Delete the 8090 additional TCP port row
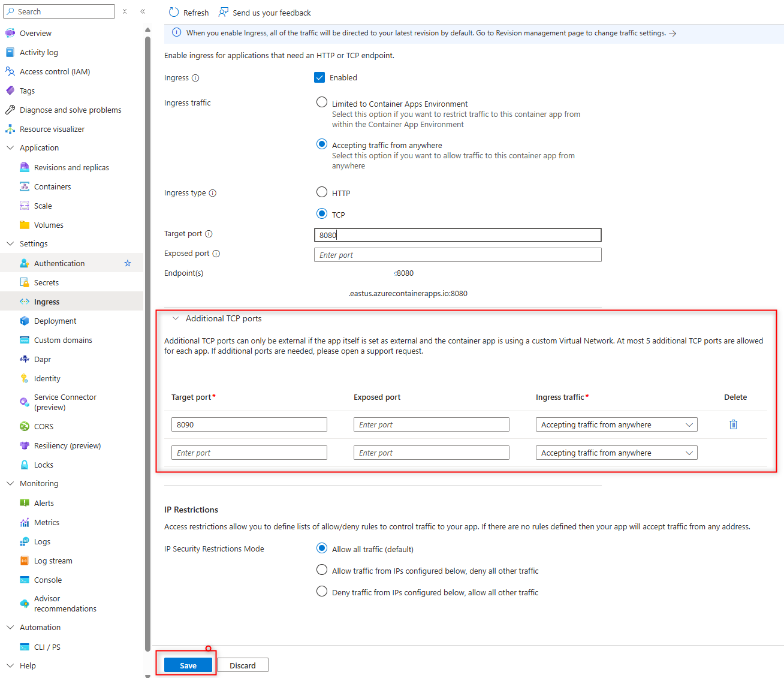Viewport: 784px width, 678px height. point(733,424)
